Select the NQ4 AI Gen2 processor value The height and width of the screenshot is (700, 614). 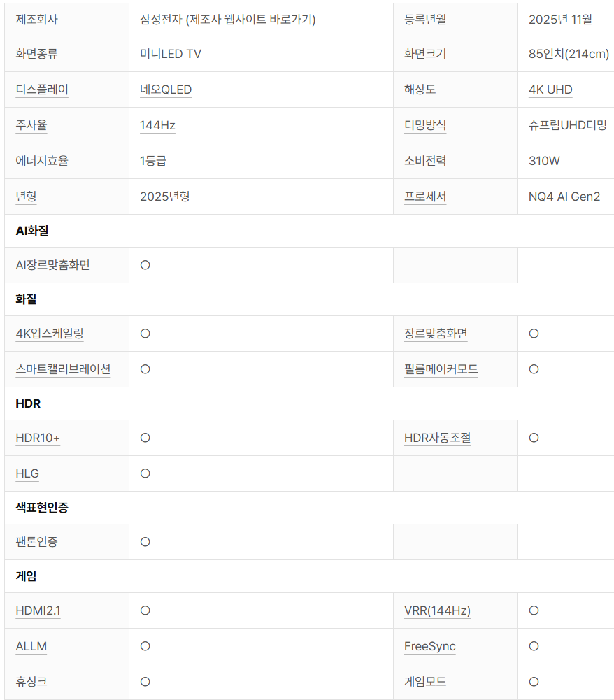point(564,197)
